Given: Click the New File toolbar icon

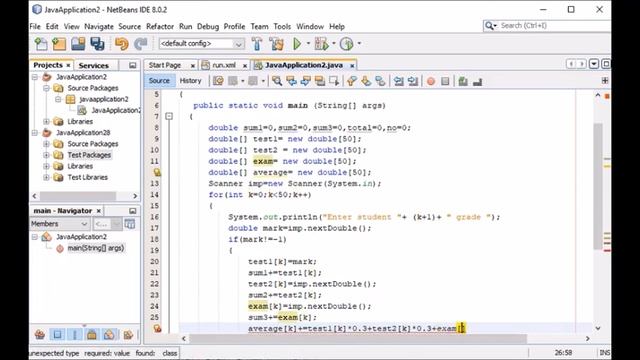Looking at the screenshot, I should [41, 44].
